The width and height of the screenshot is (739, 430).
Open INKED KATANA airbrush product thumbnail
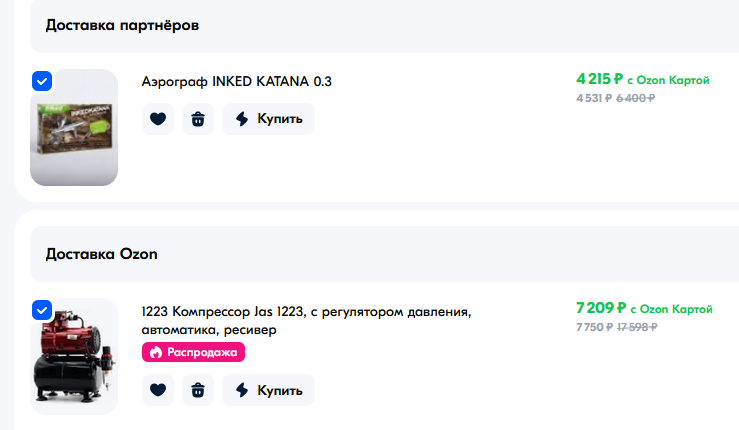click(74, 127)
